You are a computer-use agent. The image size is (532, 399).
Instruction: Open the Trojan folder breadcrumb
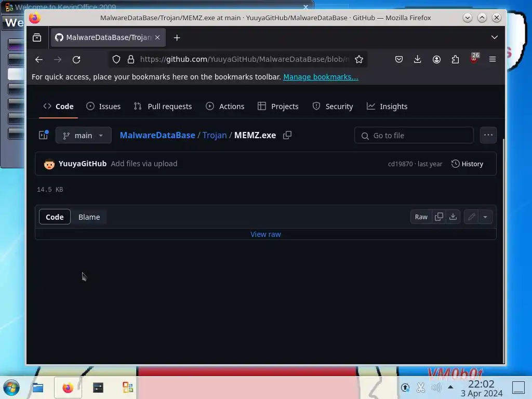tap(215, 136)
